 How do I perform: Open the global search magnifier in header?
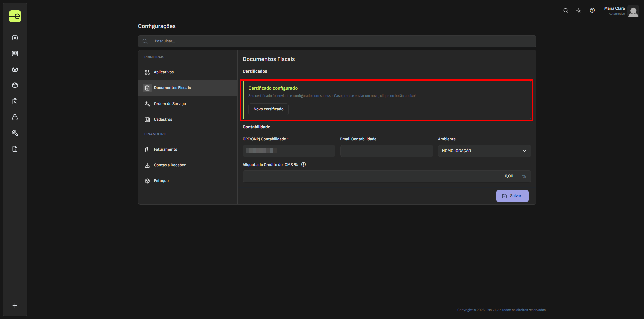point(566,11)
